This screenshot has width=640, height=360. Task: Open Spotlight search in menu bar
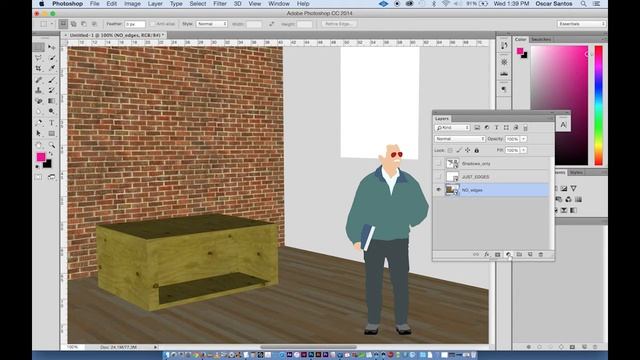[x=584, y=4]
